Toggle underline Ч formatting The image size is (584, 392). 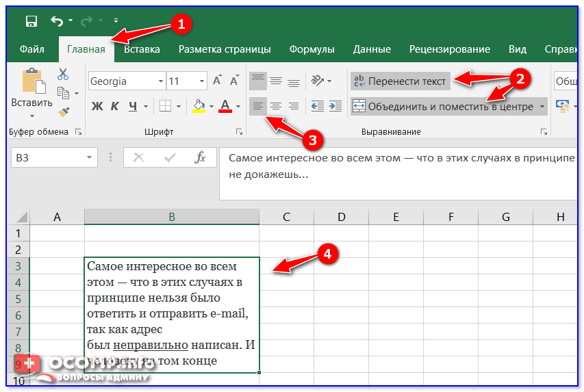pyautogui.click(x=133, y=107)
